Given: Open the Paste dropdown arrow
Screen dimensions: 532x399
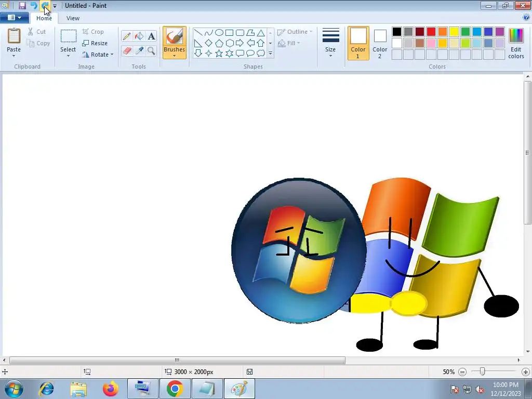Looking at the screenshot, I should tap(14, 56).
